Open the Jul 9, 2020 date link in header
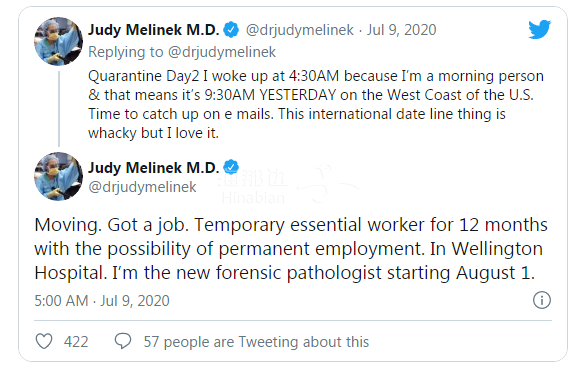The height and width of the screenshot is (368, 581). point(402,30)
